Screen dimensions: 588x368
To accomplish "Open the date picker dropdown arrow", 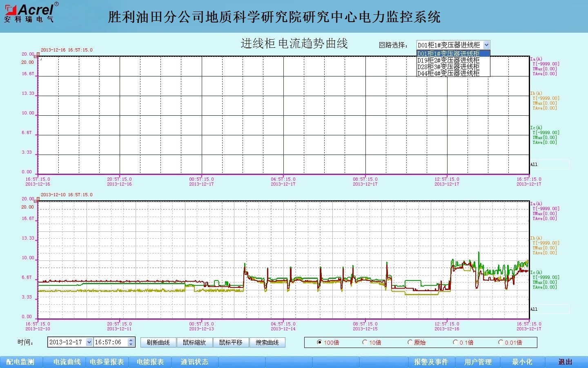I will pyautogui.click(x=89, y=342).
